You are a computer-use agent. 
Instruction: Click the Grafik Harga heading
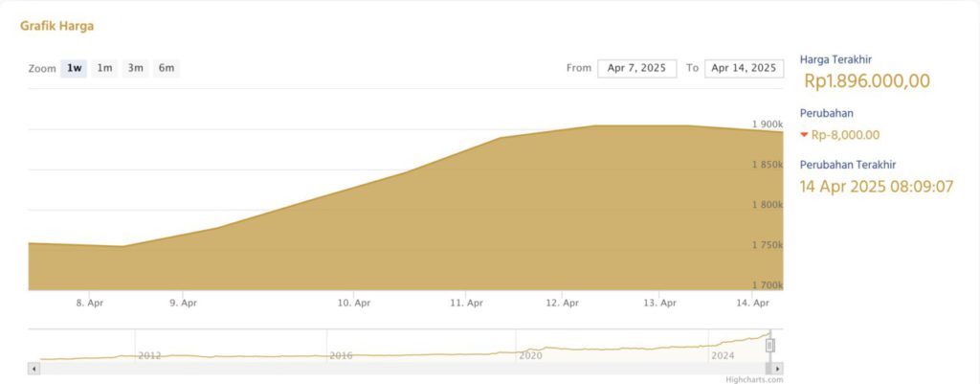[x=56, y=26]
